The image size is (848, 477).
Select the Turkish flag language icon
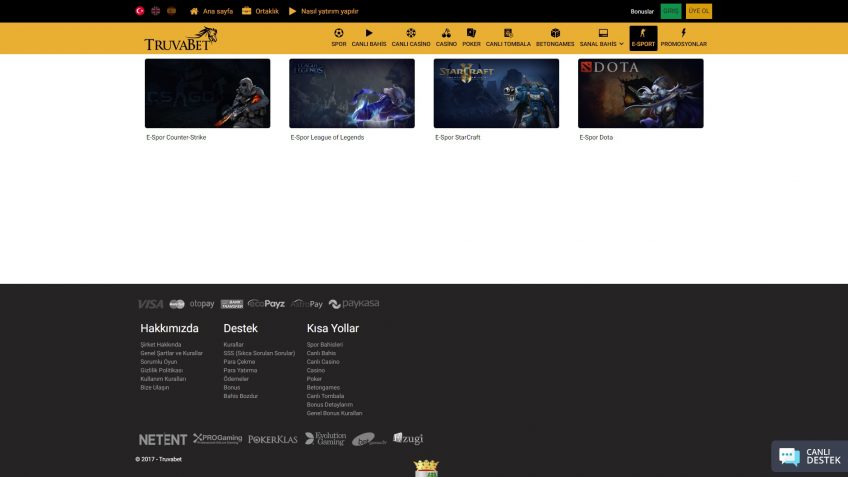[x=140, y=11]
